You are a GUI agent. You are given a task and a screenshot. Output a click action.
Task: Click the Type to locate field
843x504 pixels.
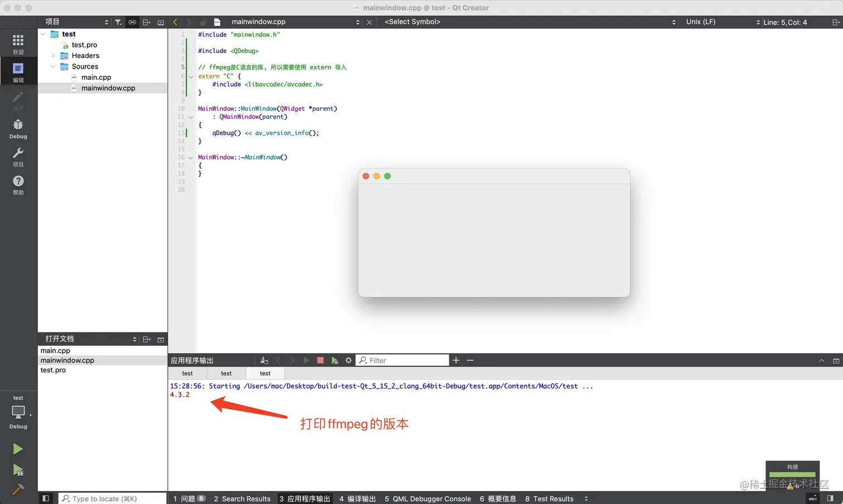tap(113, 498)
